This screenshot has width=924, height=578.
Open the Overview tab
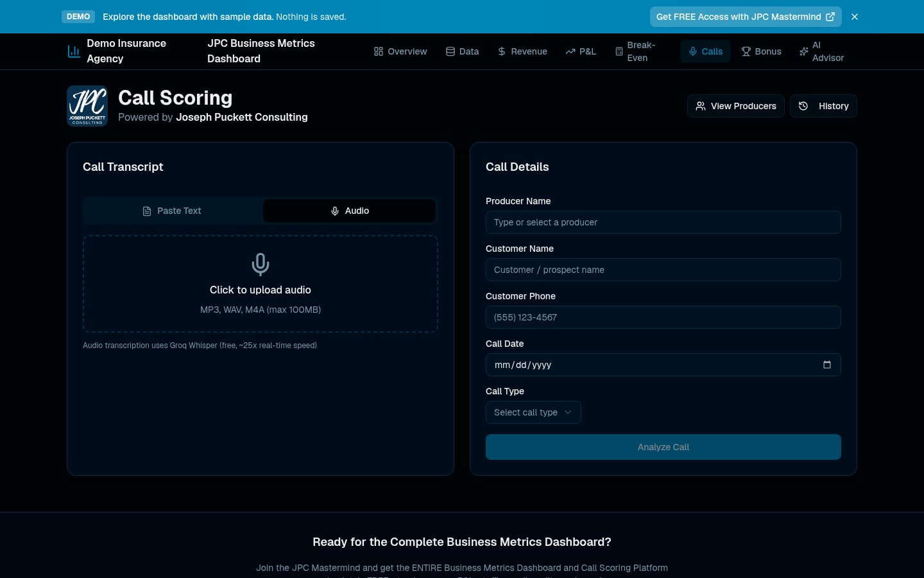click(400, 51)
